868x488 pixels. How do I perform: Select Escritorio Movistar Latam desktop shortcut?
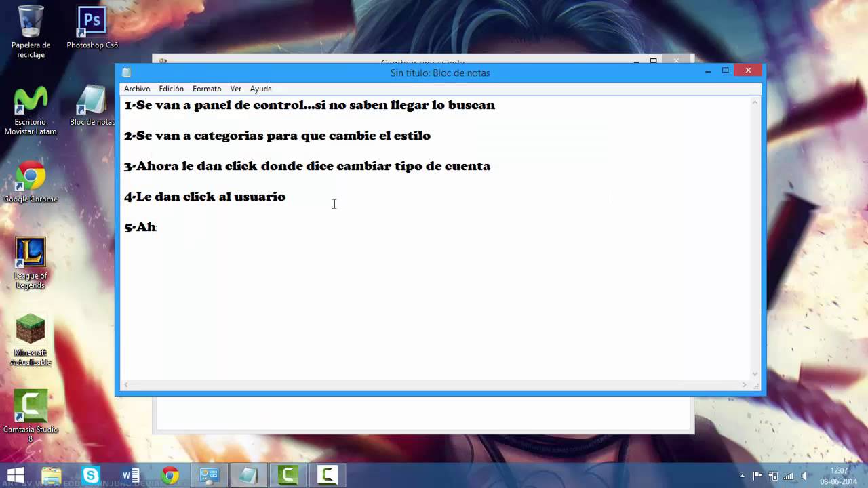pyautogui.click(x=31, y=111)
